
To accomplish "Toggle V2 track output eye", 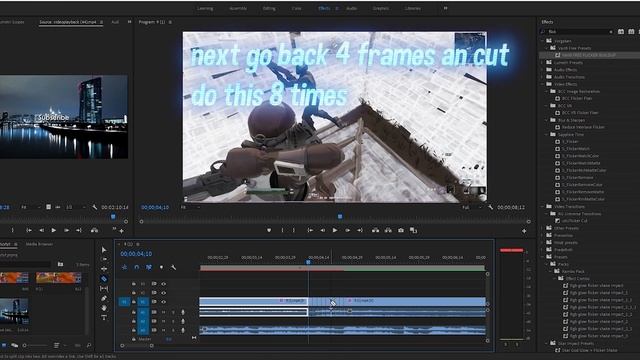I will 164,293.
